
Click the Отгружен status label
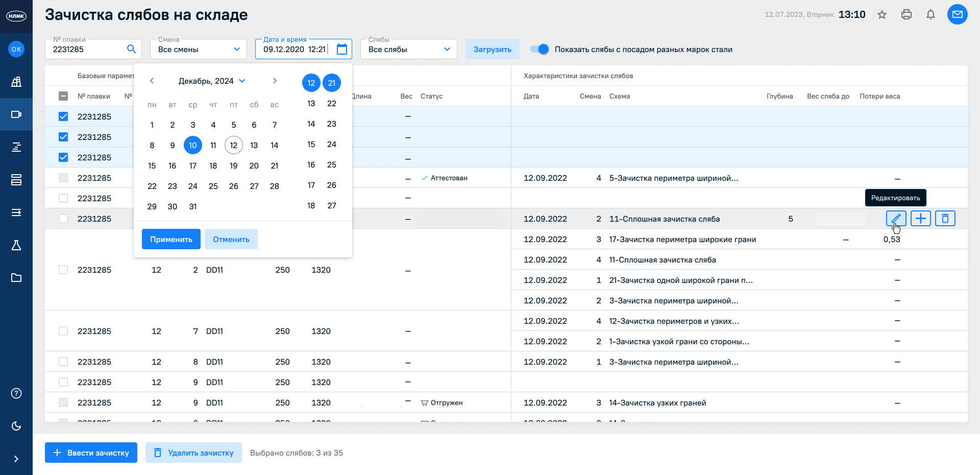point(442,402)
